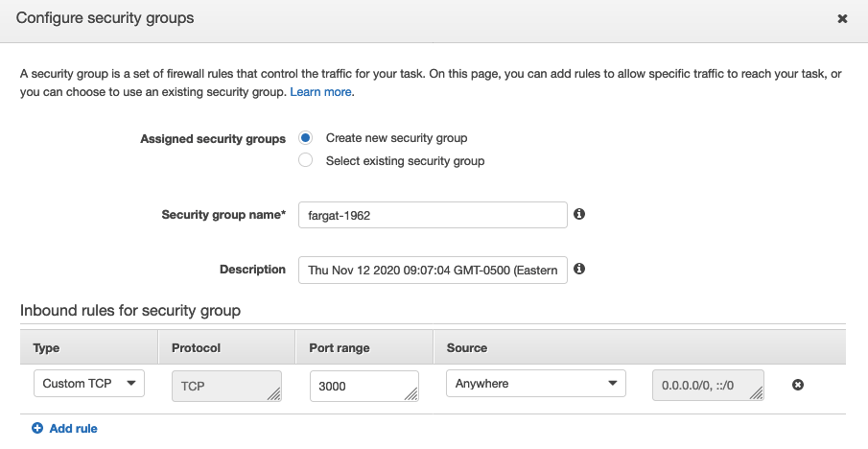Focus the Security group name field

pyautogui.click(x=433, y=215)
